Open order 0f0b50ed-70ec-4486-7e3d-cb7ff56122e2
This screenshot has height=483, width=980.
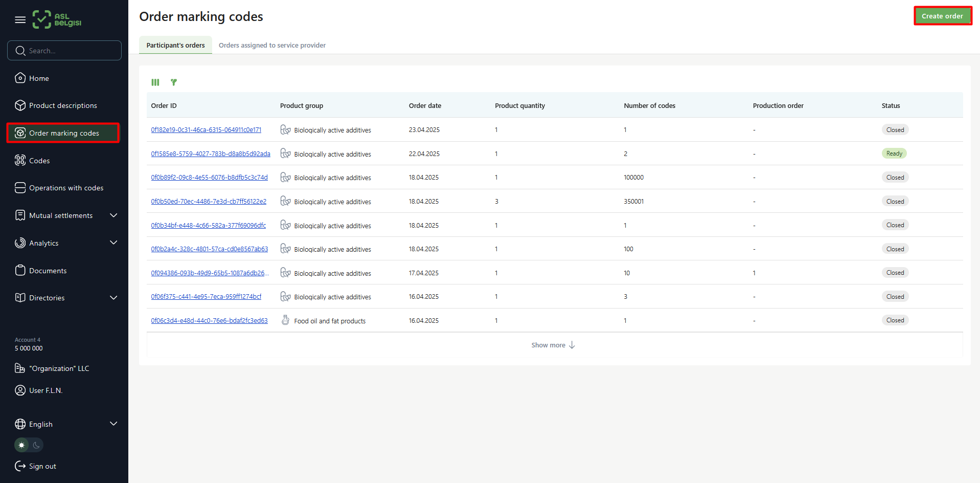point(209,201)
